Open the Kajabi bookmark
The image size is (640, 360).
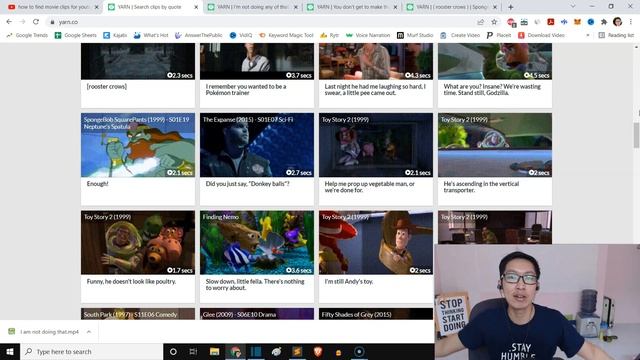[115, 36]
